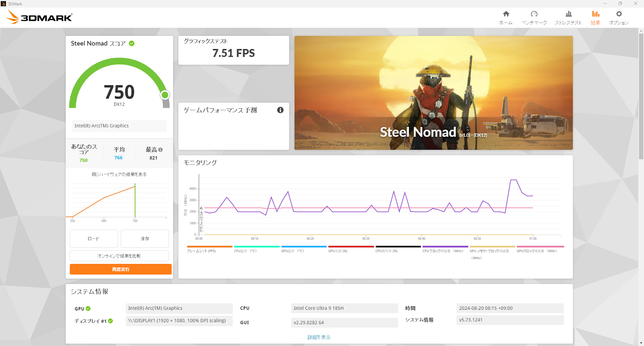
Task: Click the green check next to ディスプレイ #1
Action: click(x=110, y=321)
